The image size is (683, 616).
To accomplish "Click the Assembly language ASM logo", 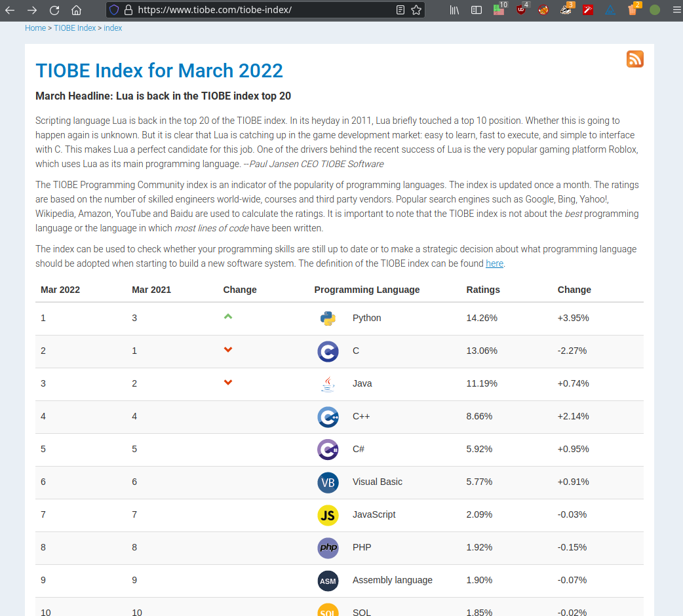I will point(328,581).
